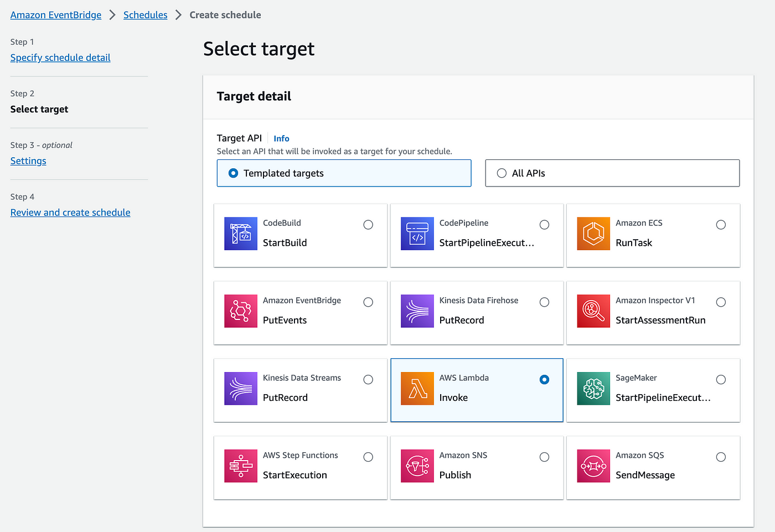Click the Select target step label
775x532 pixels.
(39, 109)
